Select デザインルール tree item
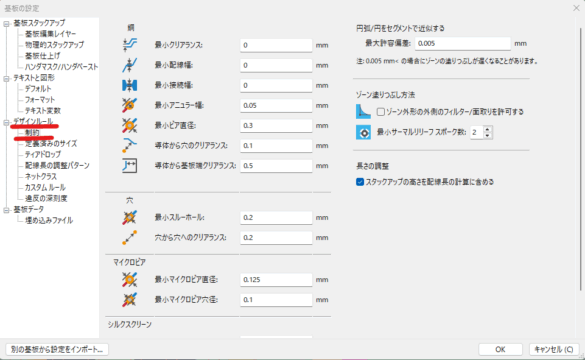 pyautogui.click(x=33, y=122)
